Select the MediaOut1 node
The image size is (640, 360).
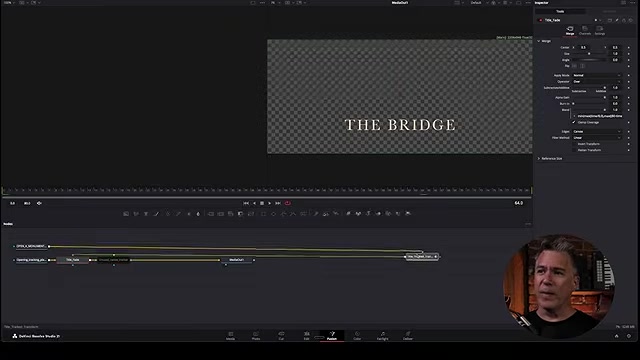click(x=237, y=260)
